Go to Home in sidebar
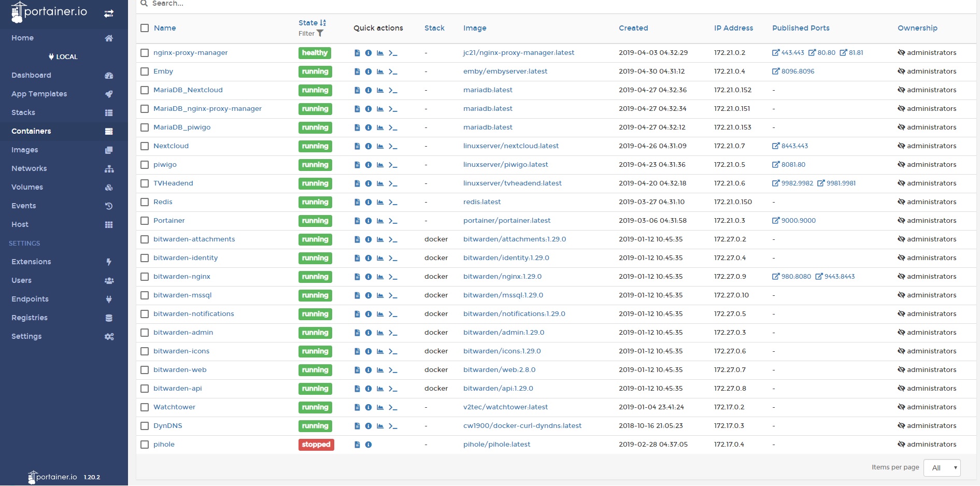 [64, 38]
